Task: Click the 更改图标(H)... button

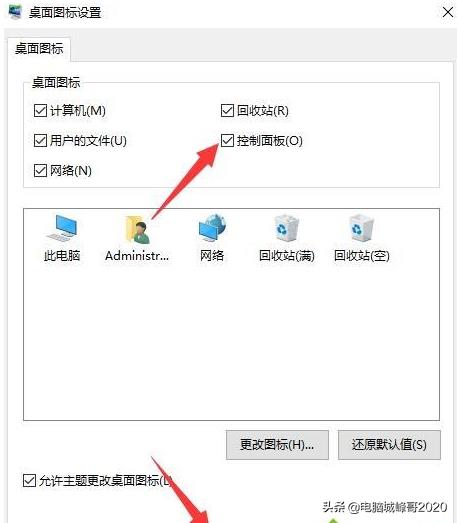Action: (x=277, y=445)
